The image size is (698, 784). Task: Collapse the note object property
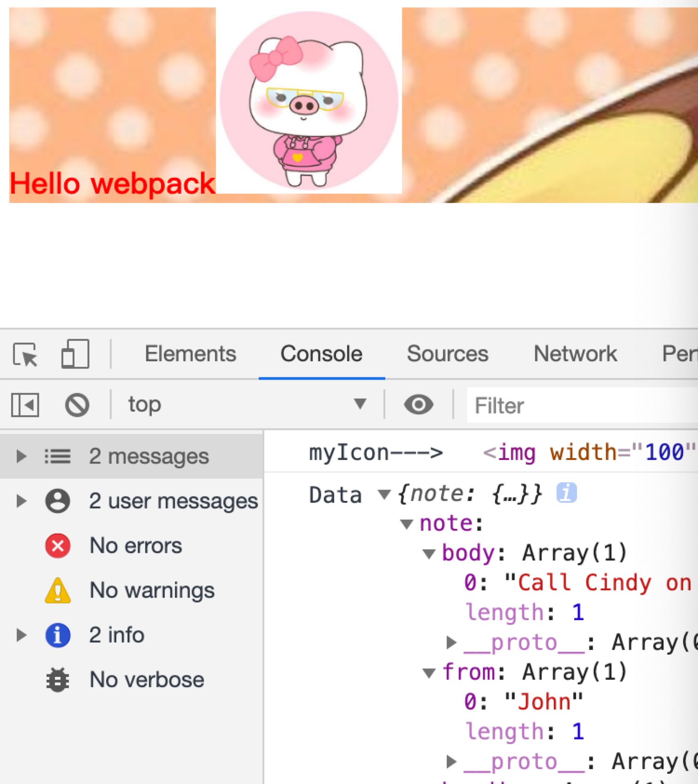click(x=407, y=524)
